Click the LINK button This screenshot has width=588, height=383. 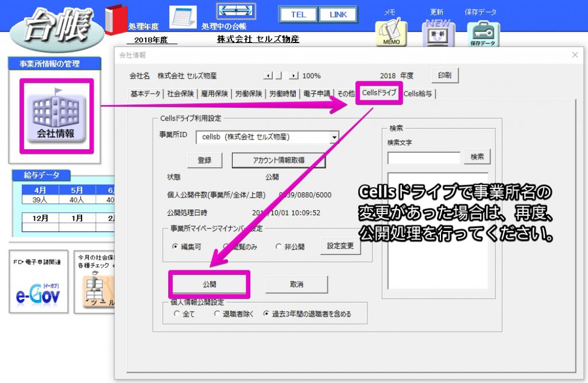click(338, 14)
